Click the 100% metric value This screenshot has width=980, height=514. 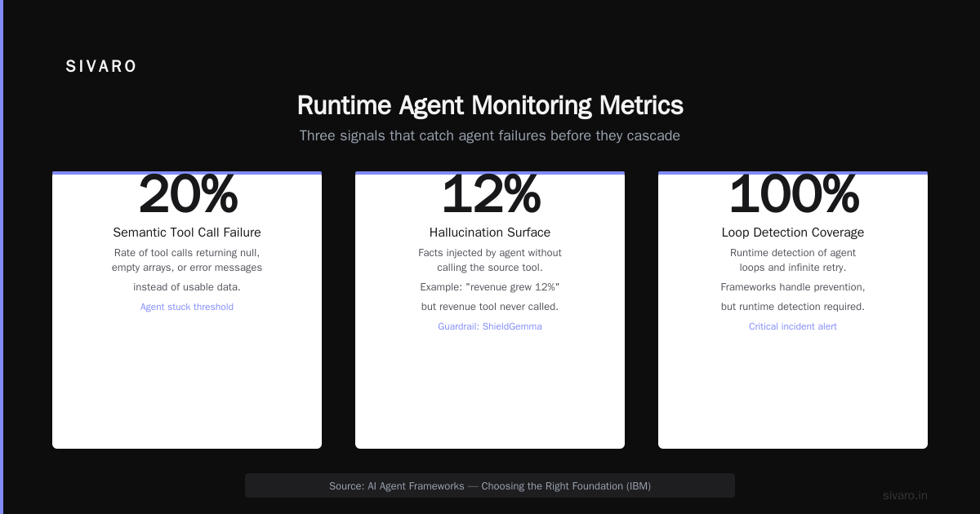(794, 196)
